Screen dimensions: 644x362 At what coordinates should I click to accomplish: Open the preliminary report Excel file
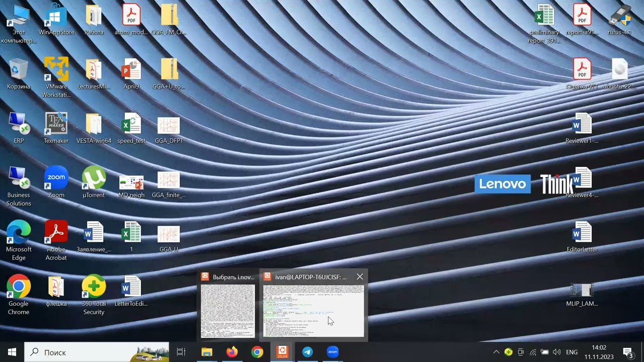pyautogui.click(x=544, y=24)
